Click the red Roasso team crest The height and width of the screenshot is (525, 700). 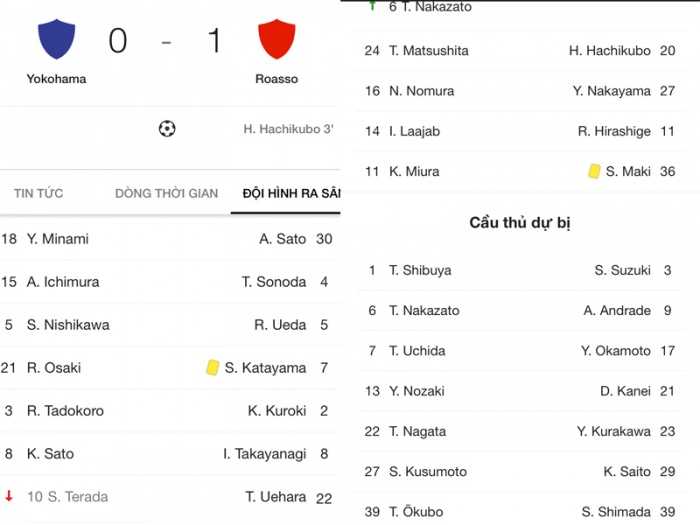click(276, 40)
